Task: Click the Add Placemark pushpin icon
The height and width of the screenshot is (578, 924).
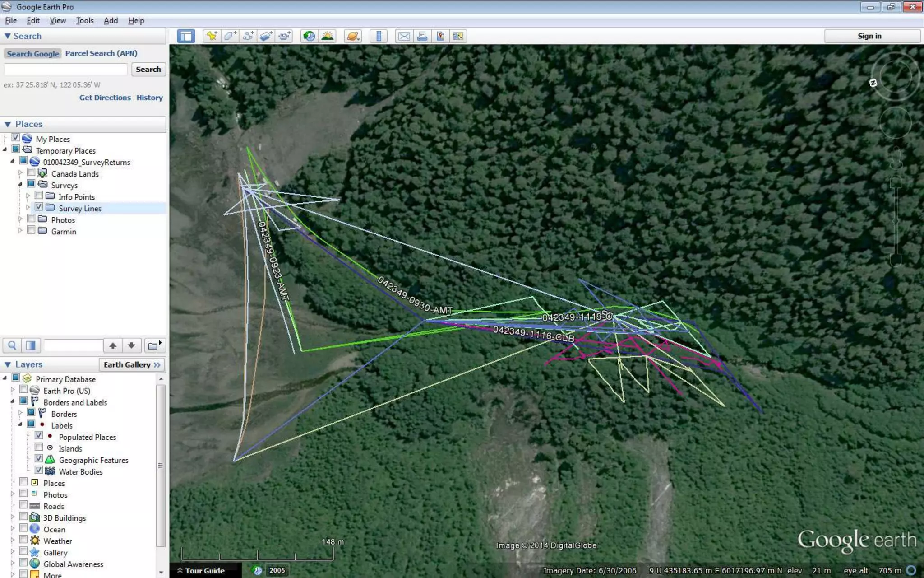Action: point(212,36)
